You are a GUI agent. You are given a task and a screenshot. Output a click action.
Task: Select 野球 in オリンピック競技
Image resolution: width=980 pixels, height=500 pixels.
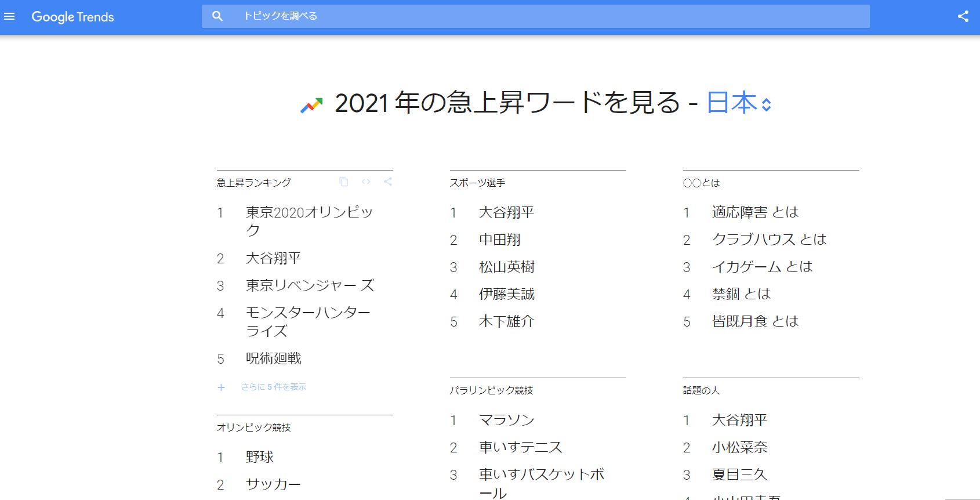(x=260, y=457)
